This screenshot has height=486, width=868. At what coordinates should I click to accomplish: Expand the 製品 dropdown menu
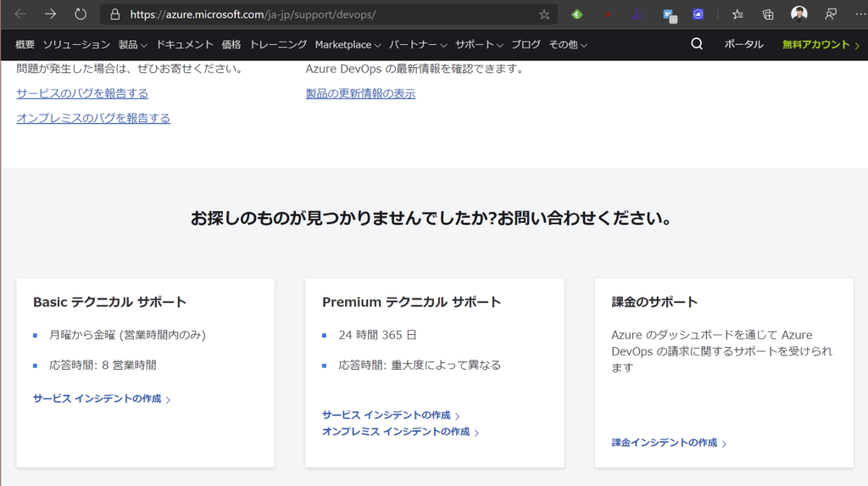133,44
